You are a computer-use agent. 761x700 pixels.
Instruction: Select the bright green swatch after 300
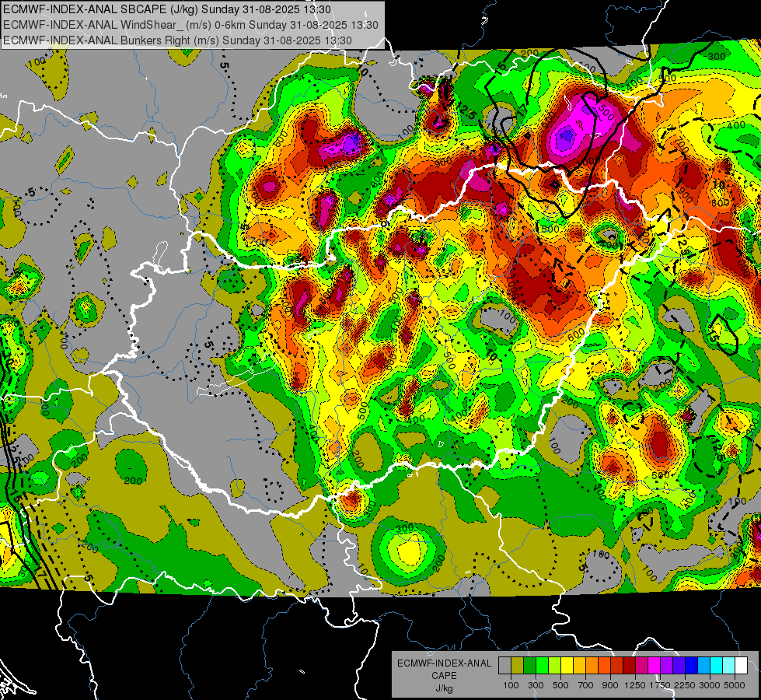tap(542, 666)
